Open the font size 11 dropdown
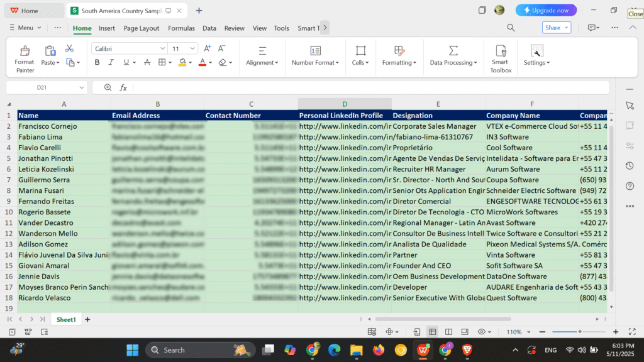Image resolution: width=644 pixels, height=362 pixels. (x=192, y=48)
